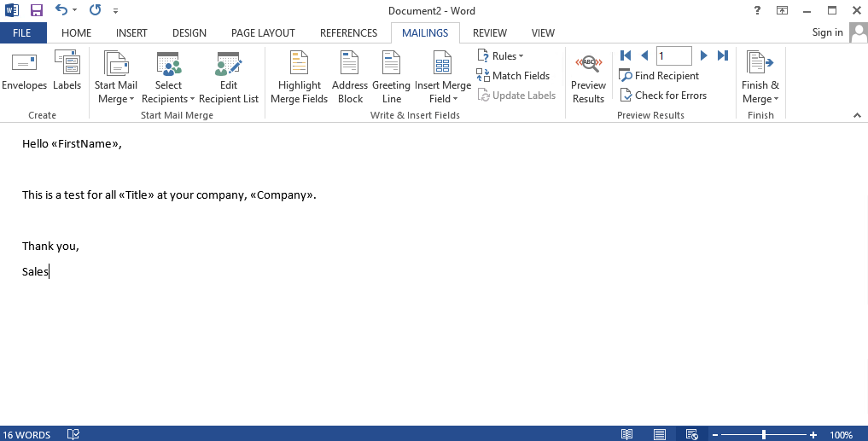Click the "Thank you," line
This screenshot has width=868, height=441.
pos(51,247)
